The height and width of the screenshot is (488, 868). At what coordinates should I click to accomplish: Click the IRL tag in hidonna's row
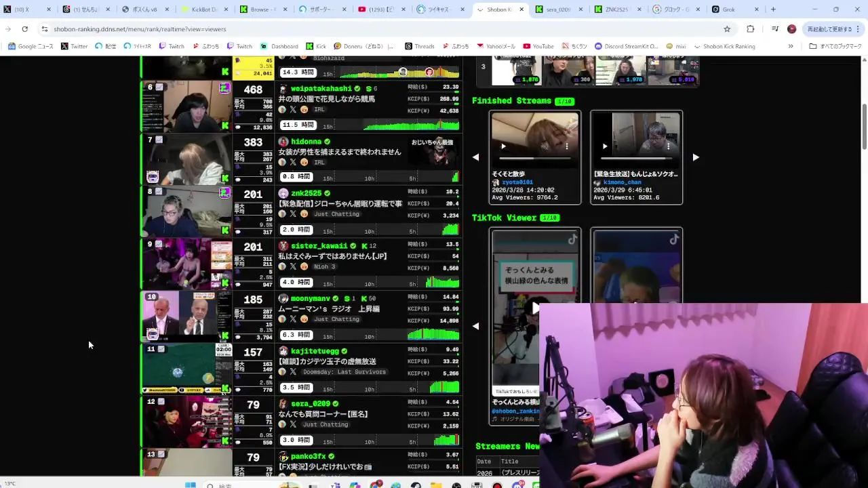pyautogui.click(x=319, y=162)
